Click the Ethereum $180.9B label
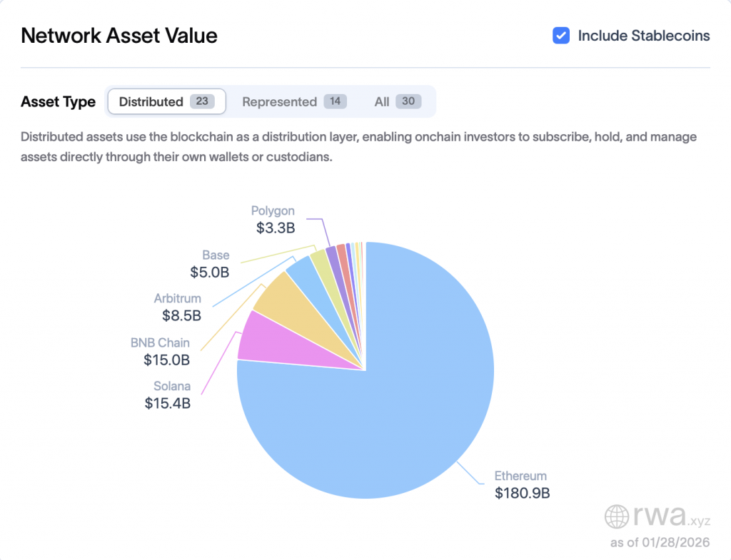Screen dimensions: 731x560 point(521,484)
